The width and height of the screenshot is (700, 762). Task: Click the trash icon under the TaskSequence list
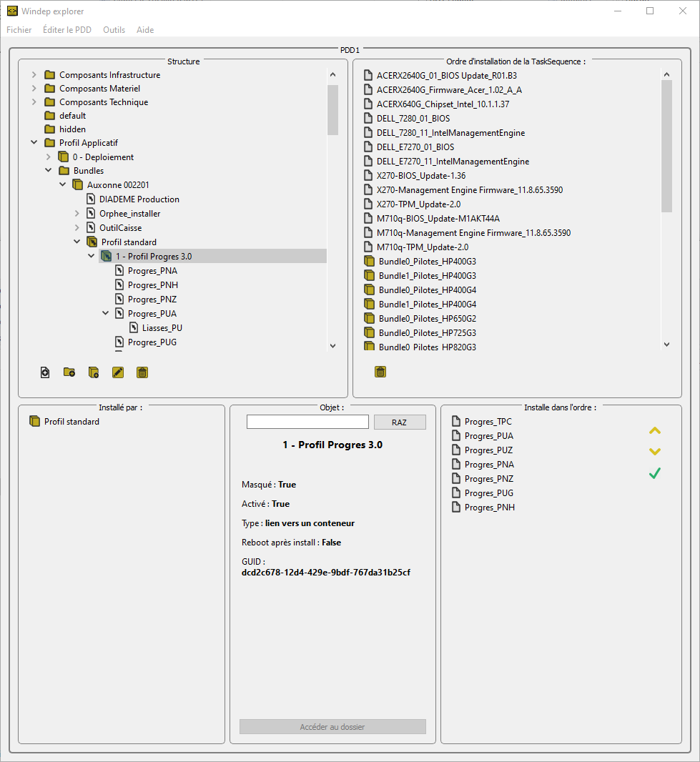(380, 372)
